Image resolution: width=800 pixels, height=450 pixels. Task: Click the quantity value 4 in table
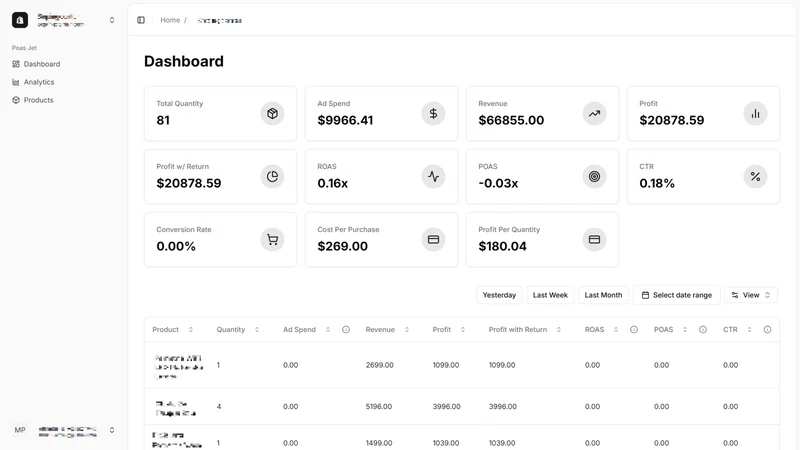point(219,407)
